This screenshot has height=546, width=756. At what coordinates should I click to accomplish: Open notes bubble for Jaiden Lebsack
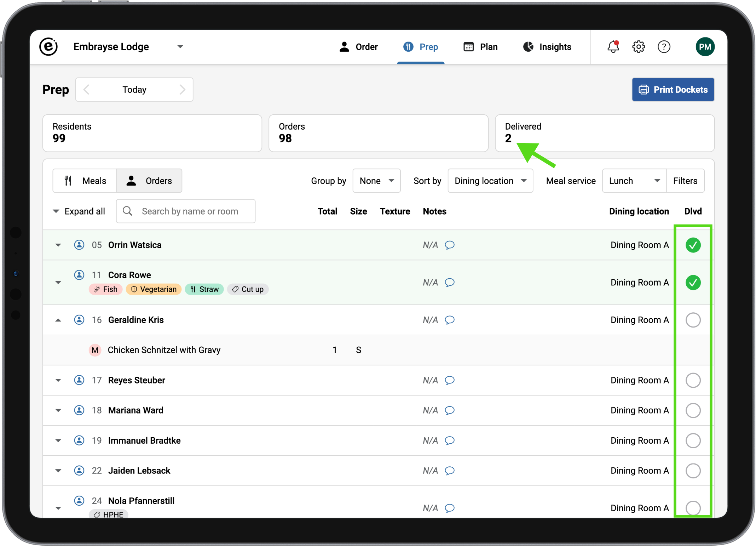coord(450,471)
